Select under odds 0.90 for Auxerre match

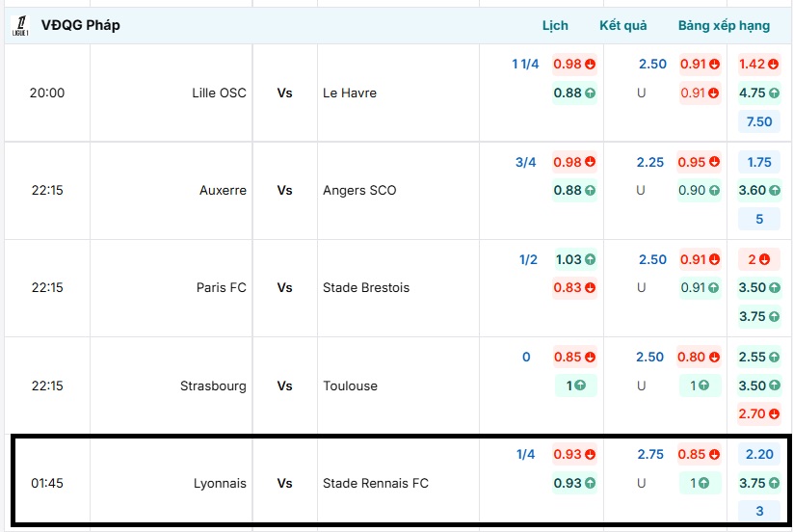(699, 191)
